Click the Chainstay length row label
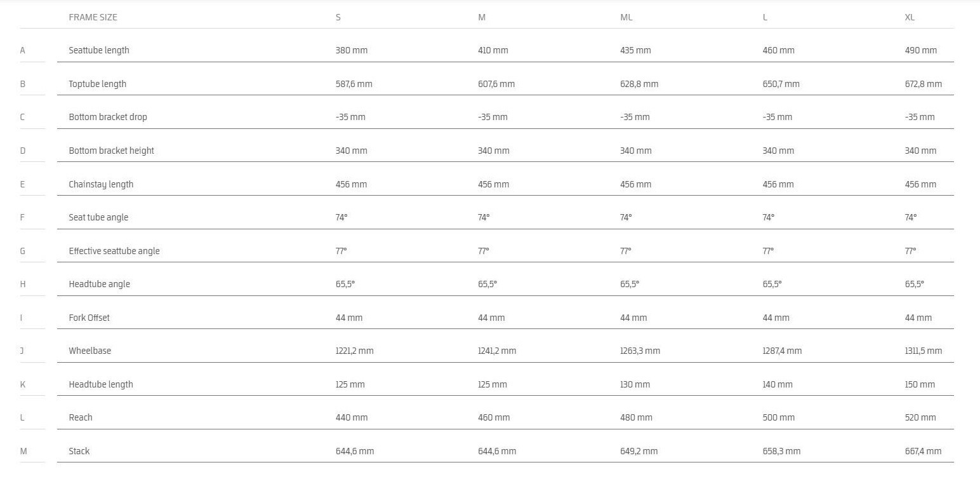 point(101,184)
